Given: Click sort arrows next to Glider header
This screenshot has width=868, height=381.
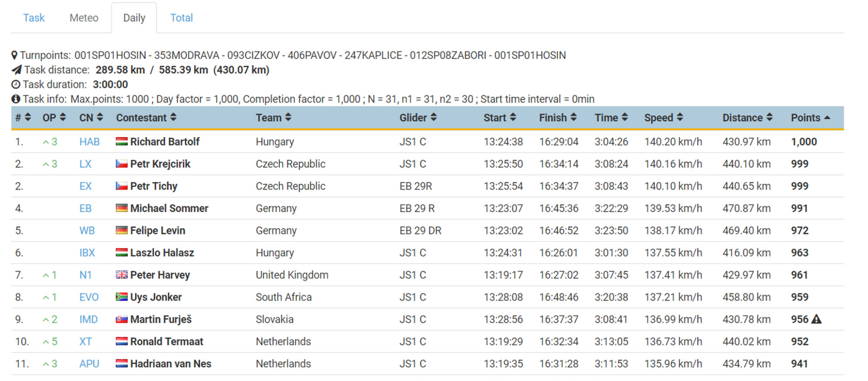Looking at the screenshot, I should click(434, 118).
